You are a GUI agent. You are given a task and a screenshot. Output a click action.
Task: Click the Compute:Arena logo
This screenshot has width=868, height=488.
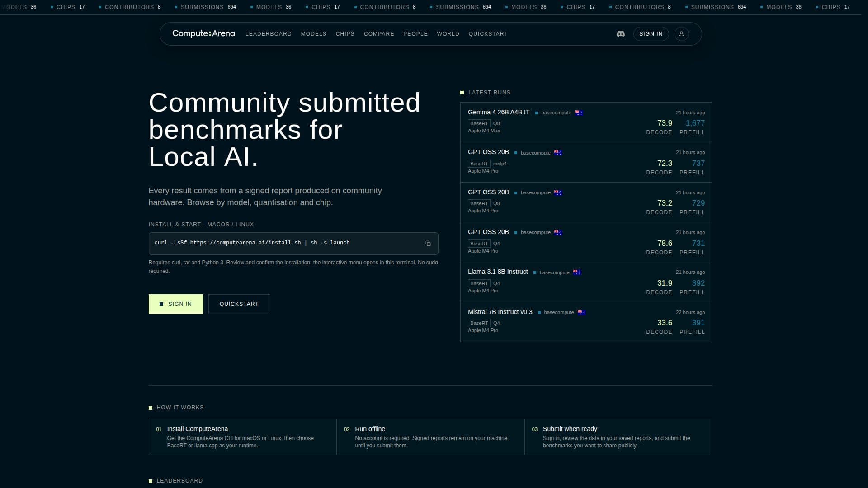click(x=203, y=33)
